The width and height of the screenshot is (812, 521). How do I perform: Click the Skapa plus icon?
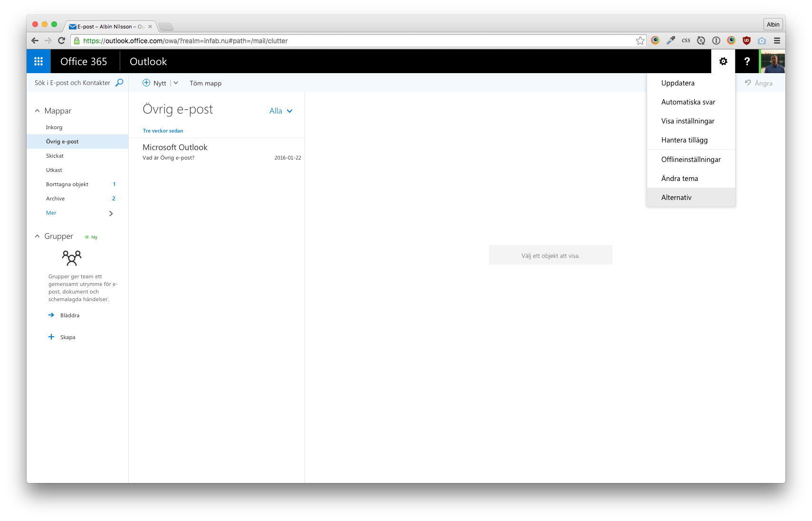(x=51, y=337)
